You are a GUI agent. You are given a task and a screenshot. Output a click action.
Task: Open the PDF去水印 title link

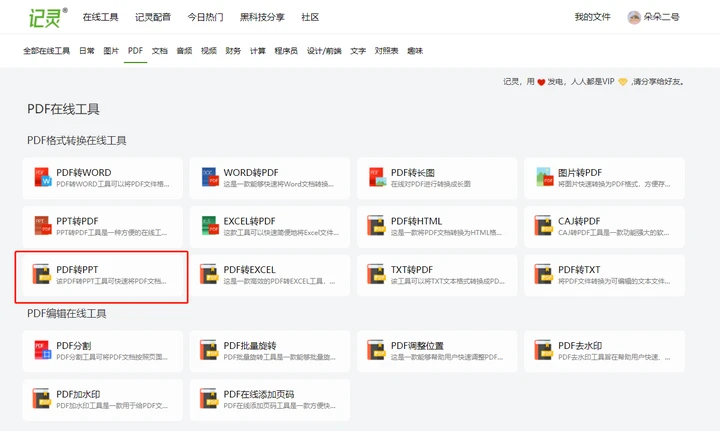pyautogui.click(x=580, y=346)
